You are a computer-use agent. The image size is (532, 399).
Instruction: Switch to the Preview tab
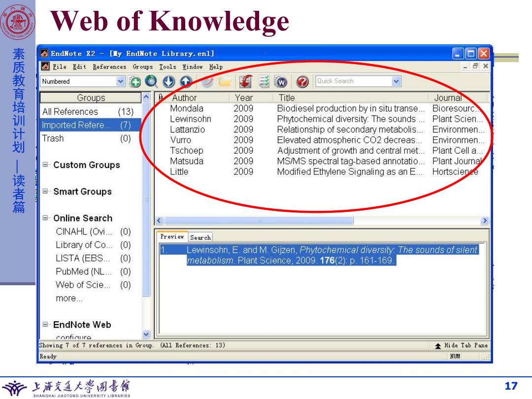(x=172, y=237)
